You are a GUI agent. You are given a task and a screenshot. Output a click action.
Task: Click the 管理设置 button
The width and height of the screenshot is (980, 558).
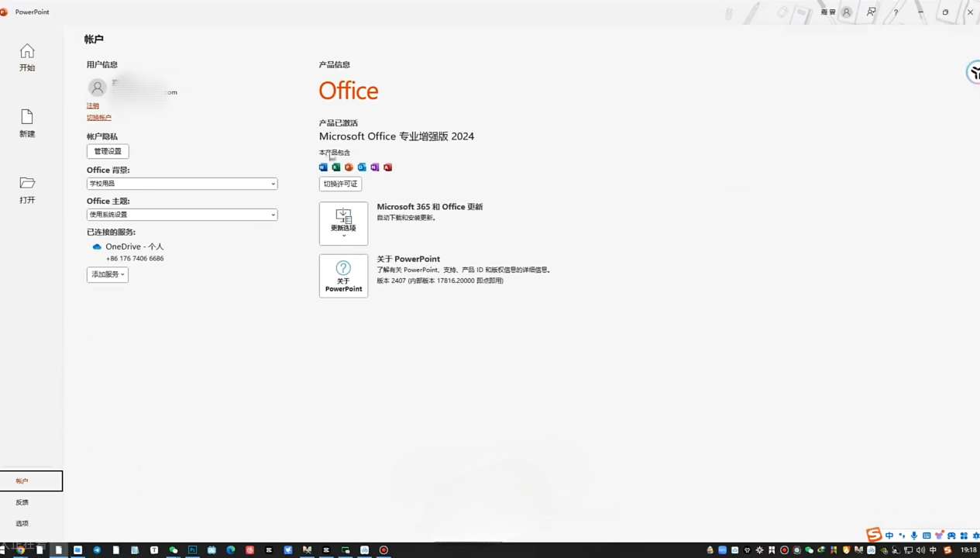pos(108,151)
